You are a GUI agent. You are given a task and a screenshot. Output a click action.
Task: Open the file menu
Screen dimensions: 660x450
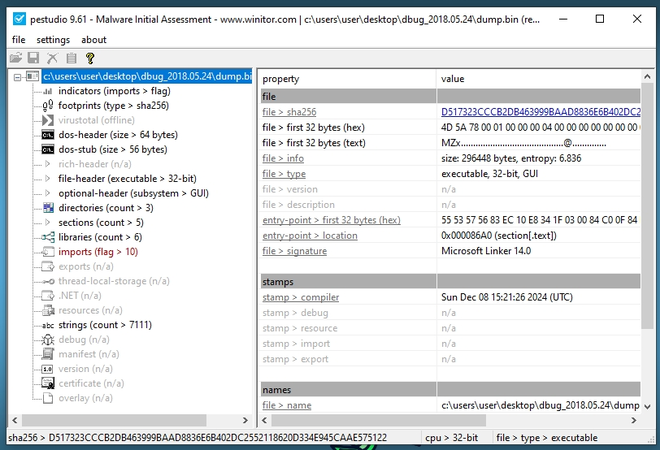(18, 40)
